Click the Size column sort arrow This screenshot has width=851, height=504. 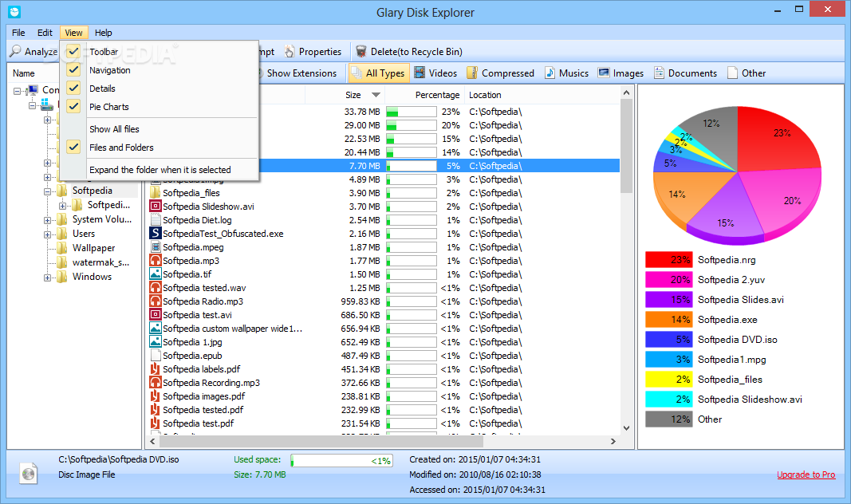[376, 95]
